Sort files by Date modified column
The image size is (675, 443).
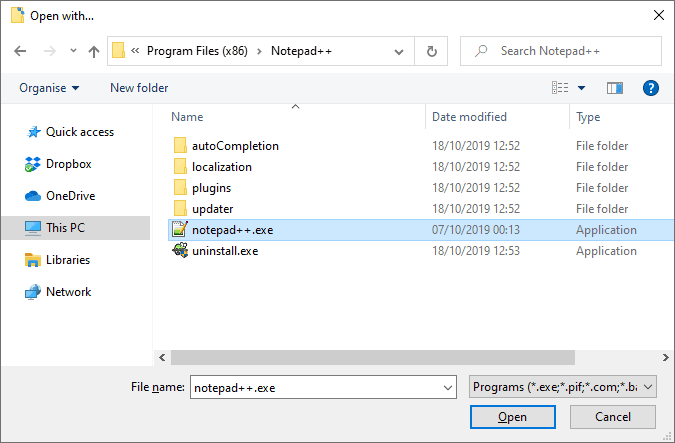pos(469,117)
